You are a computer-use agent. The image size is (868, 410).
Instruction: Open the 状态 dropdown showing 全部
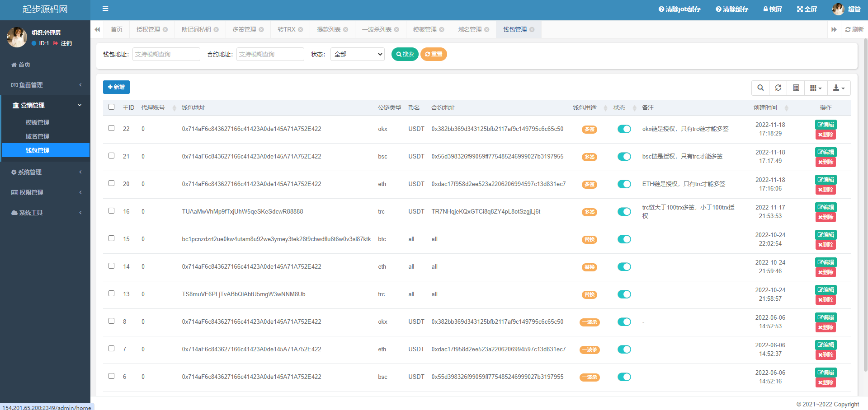[357, 54]
